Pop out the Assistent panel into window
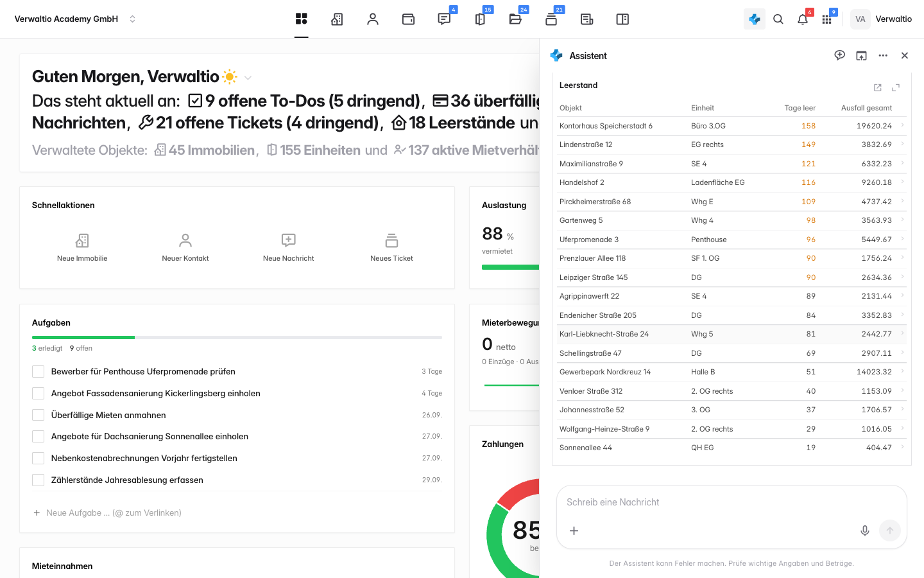The width and height of the screenshot is (924, 578). point(861,55)
